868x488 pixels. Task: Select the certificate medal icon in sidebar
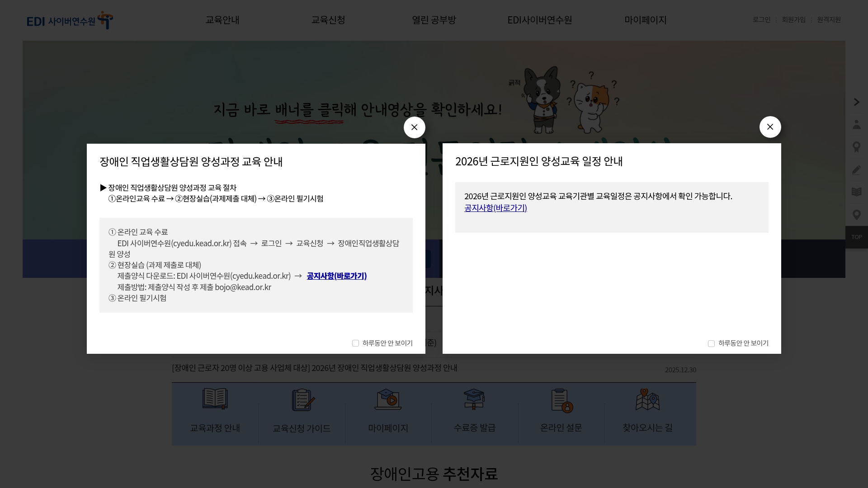click(x=857, y=147)
